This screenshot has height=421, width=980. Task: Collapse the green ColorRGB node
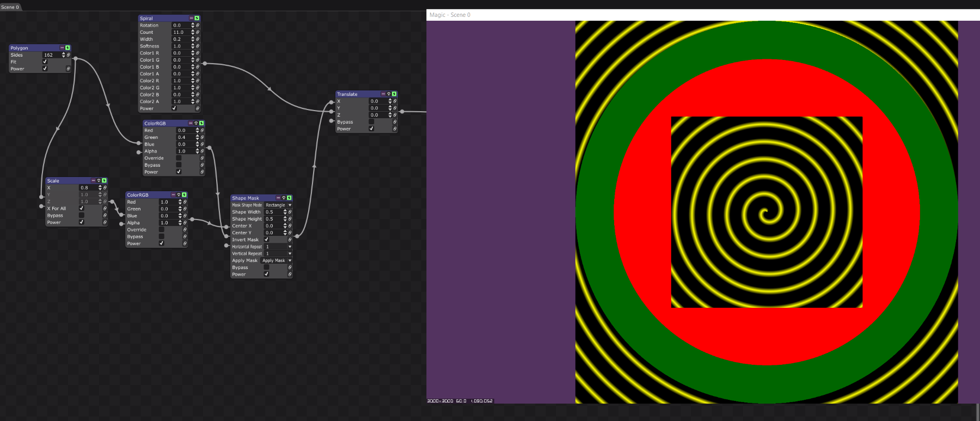pos(191,123)
